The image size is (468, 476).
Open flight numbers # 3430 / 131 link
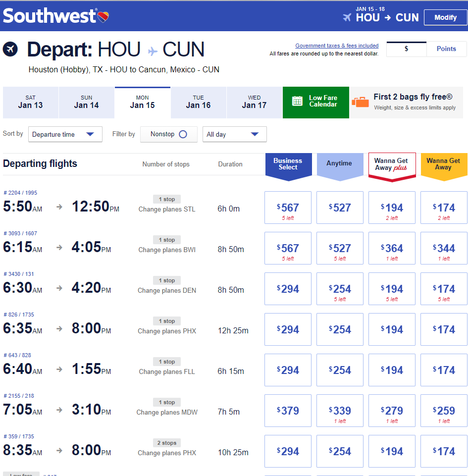[19, 274]
